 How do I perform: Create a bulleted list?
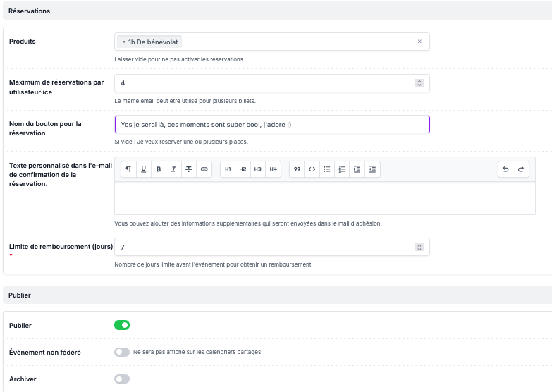click(x=327, y=169)
